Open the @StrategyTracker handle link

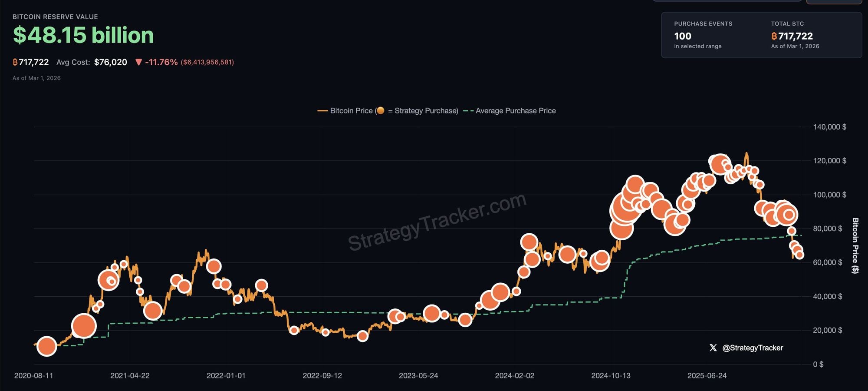753,348
